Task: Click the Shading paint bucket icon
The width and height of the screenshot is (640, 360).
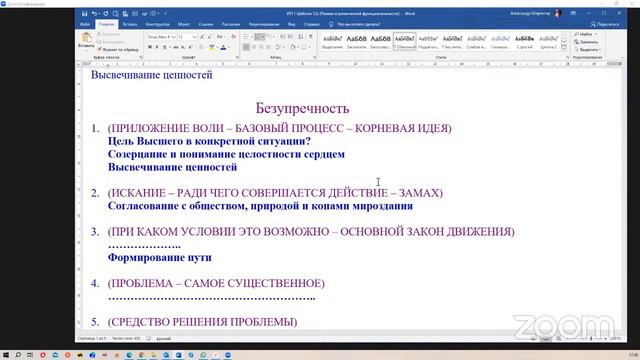Action: tap(292, 47)
